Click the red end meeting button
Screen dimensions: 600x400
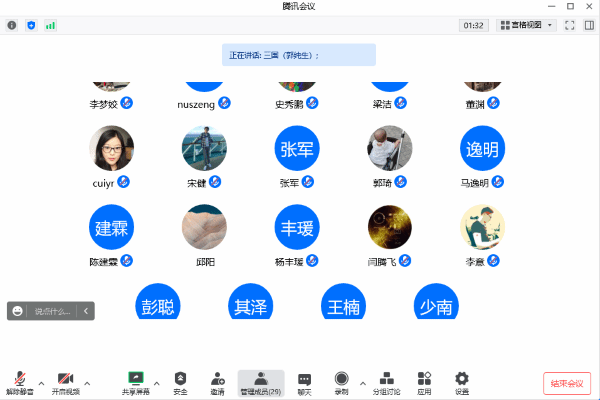coord(567,383)
